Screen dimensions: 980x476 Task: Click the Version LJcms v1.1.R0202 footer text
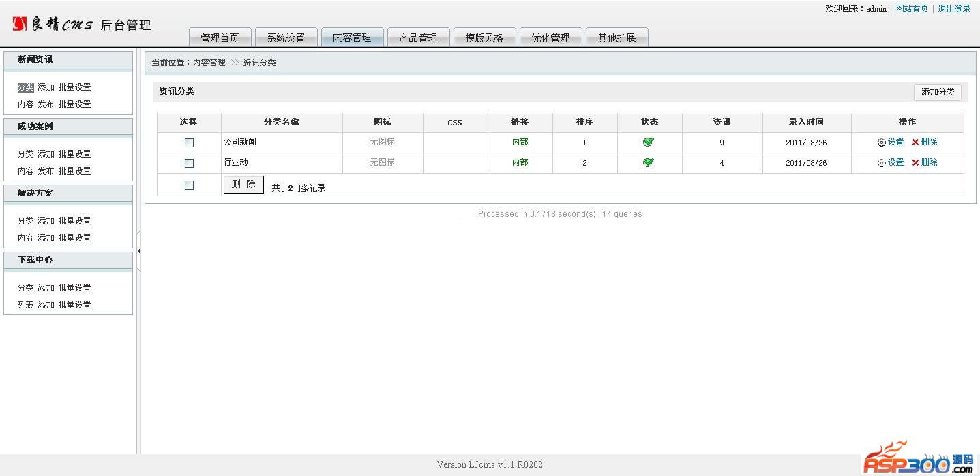point(490,464)
